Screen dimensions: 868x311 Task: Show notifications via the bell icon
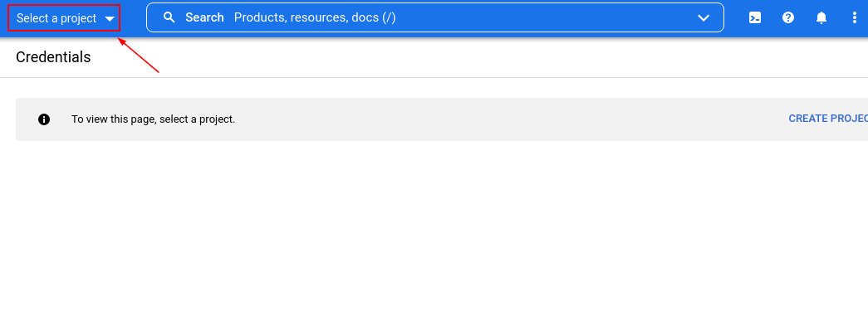(821, 17)
